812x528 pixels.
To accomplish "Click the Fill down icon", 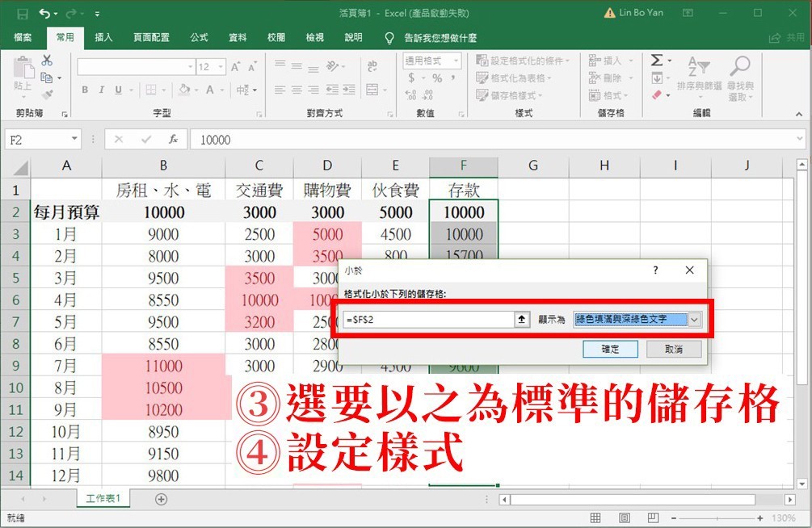I will coord(657,78).
